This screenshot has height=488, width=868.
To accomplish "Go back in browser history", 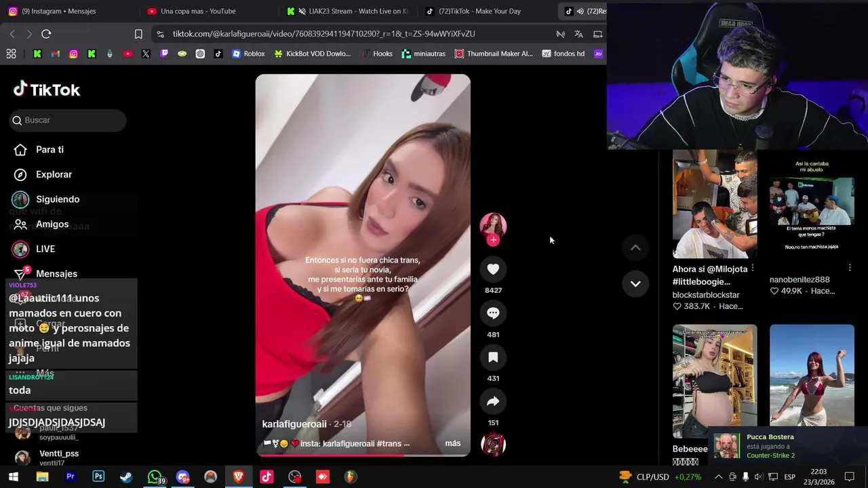I will pyautogui.click(x=12, y=34).
